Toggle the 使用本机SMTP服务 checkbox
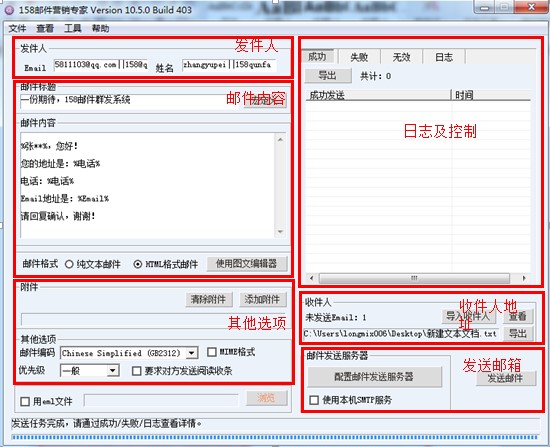 pyautogui.click(x=314, y=400)
